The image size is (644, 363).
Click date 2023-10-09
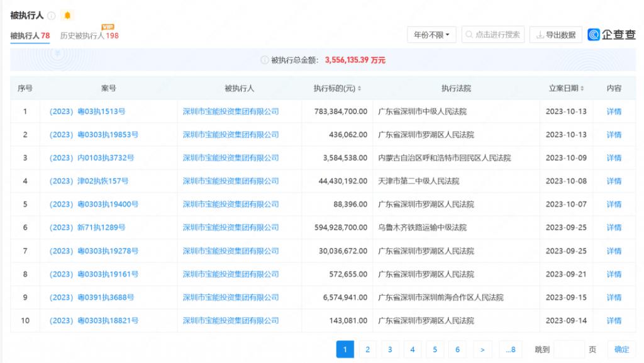click(x=566, y=158)
